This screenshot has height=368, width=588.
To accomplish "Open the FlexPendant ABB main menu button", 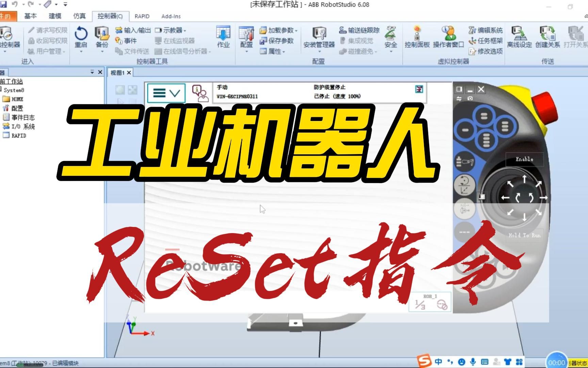I will click(166, 93).
